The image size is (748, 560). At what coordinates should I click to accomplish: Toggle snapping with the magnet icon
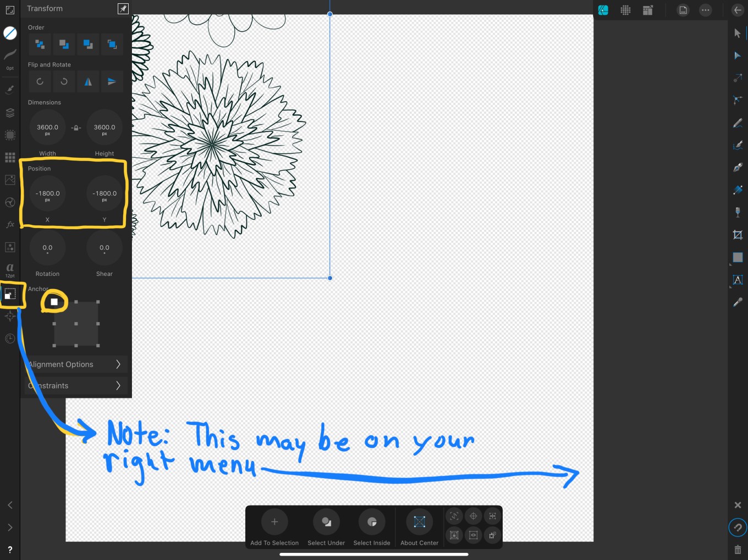(738, 527)
